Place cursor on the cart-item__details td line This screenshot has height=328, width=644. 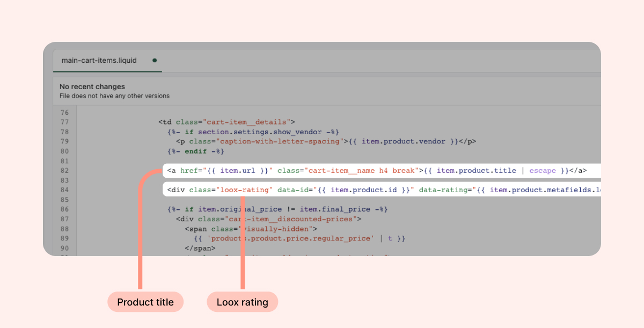[226, 122]
